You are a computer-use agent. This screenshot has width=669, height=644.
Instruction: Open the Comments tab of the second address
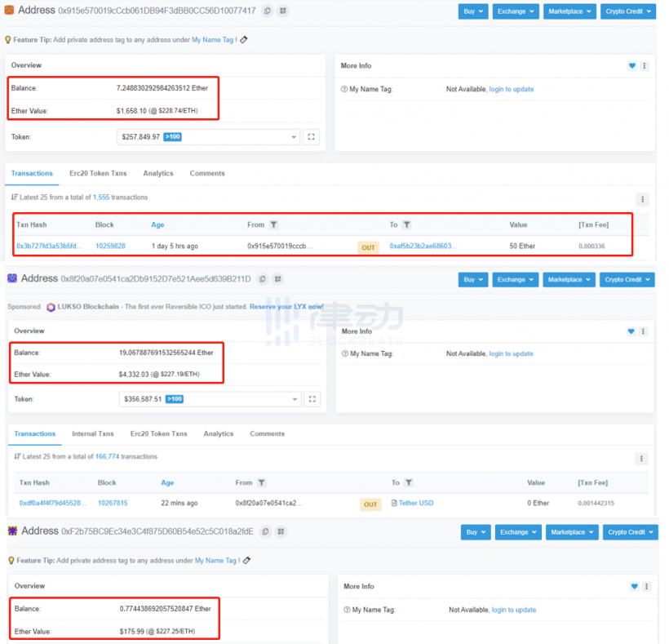(267, 433)
